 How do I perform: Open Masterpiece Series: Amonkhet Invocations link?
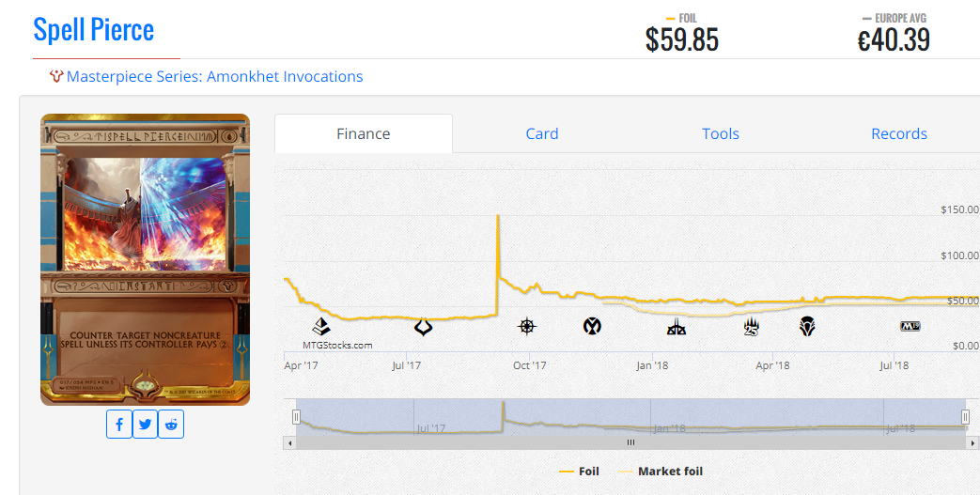coord(214,76)
